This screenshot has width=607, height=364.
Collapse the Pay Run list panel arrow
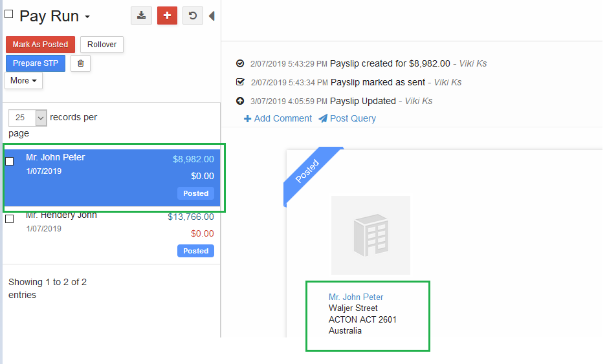[212, 16]
